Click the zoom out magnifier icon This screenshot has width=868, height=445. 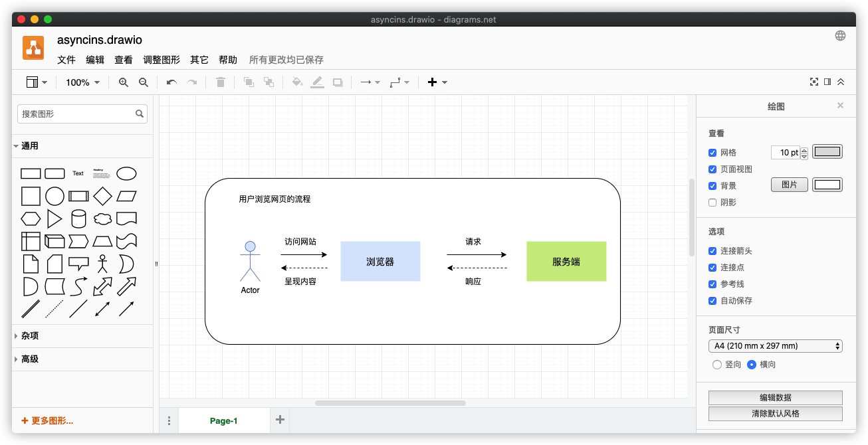click(x=143, y=82)
